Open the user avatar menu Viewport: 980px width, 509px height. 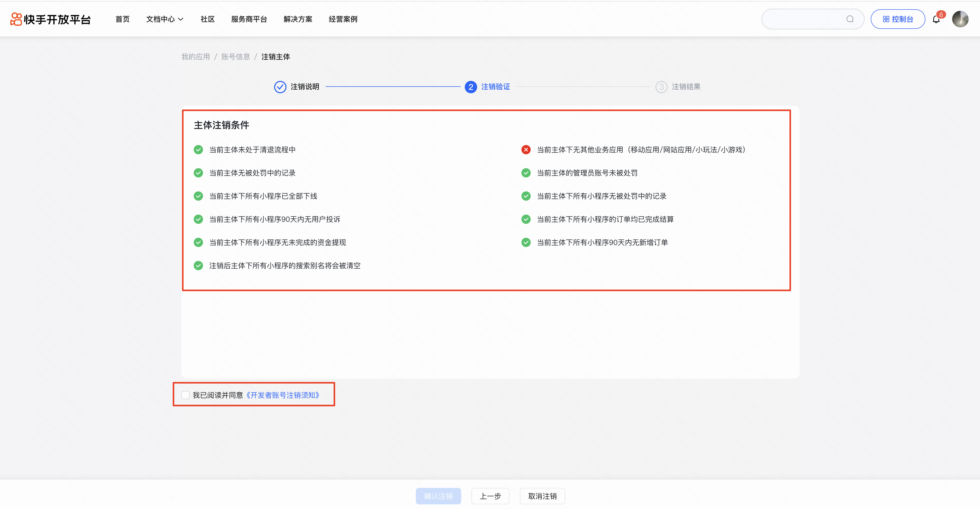click(x=960, y=19)
